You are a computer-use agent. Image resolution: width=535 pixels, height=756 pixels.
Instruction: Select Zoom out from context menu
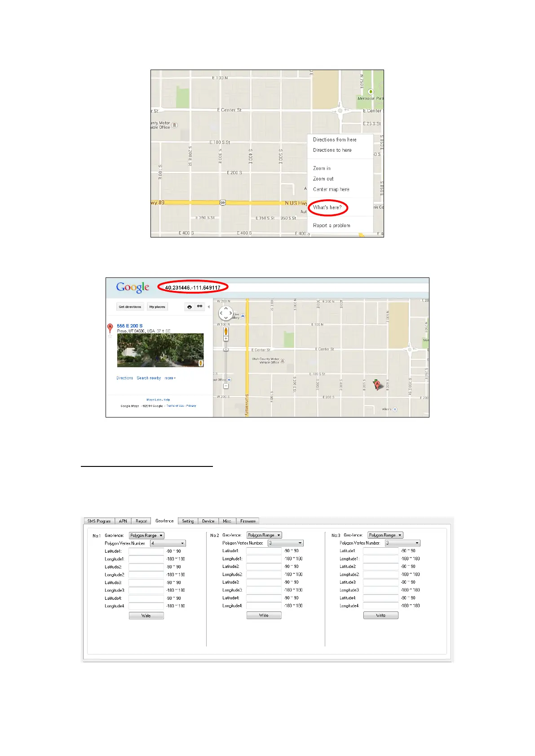(x=323, y=179)
